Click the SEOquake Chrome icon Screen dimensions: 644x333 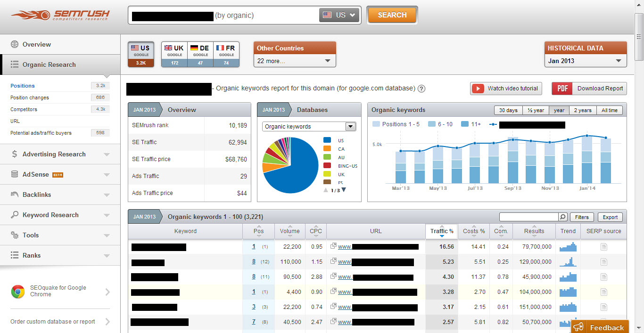point(18,292)
